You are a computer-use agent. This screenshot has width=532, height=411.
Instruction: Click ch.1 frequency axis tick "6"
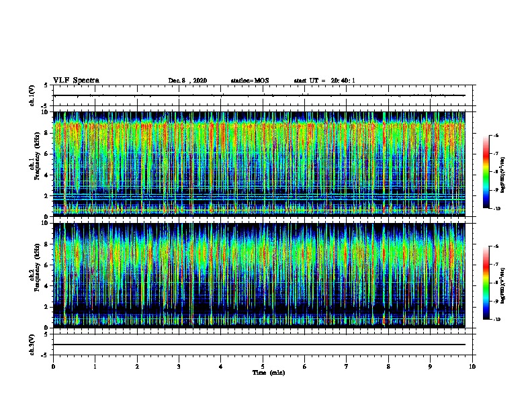pyautogui.click(x=46, y=154)
